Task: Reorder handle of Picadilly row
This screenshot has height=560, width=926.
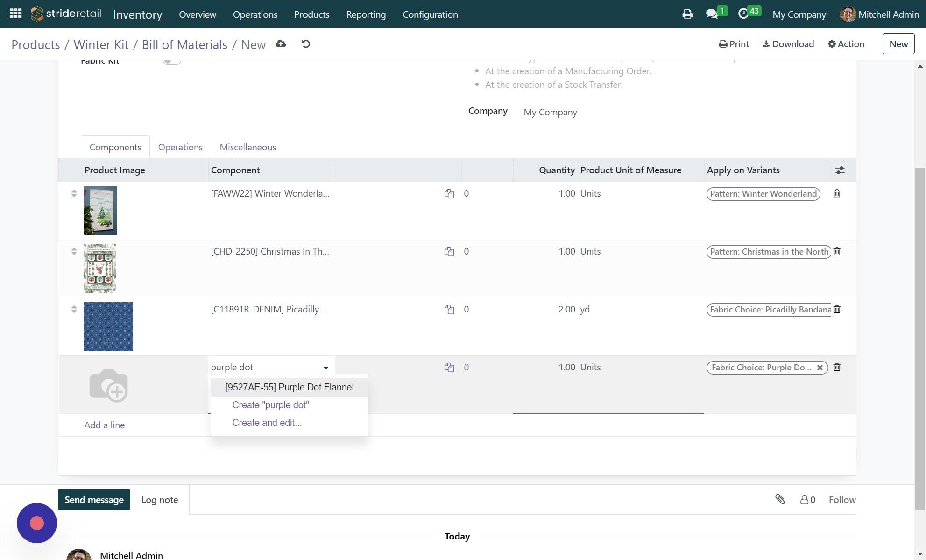Action: tap(74, 309)
